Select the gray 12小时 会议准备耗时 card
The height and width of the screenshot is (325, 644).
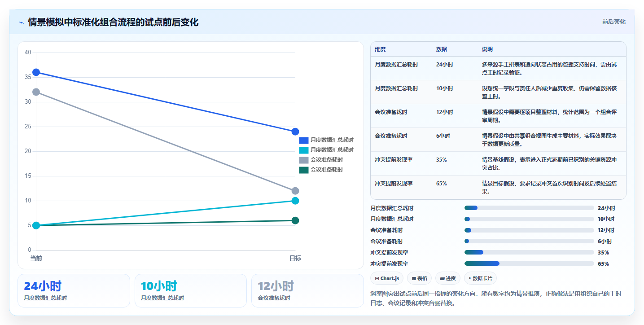click(x=307, y=290)
